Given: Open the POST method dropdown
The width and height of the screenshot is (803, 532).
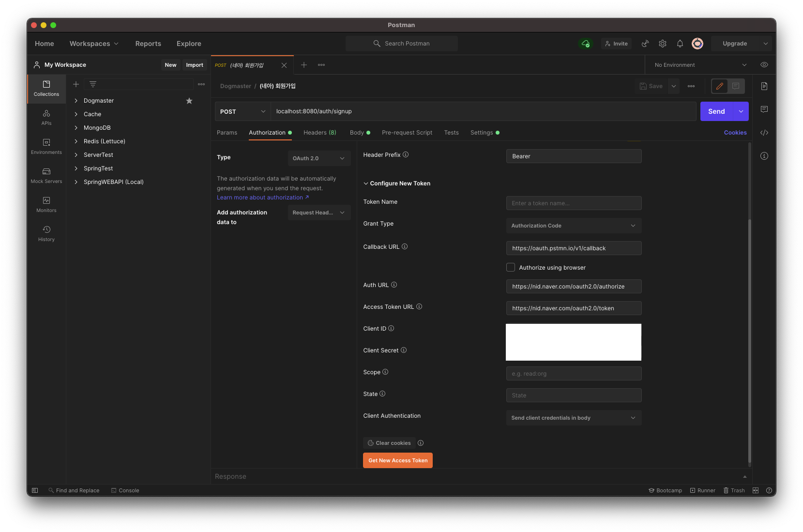Looking at the screenshot, I should [243, 111].
